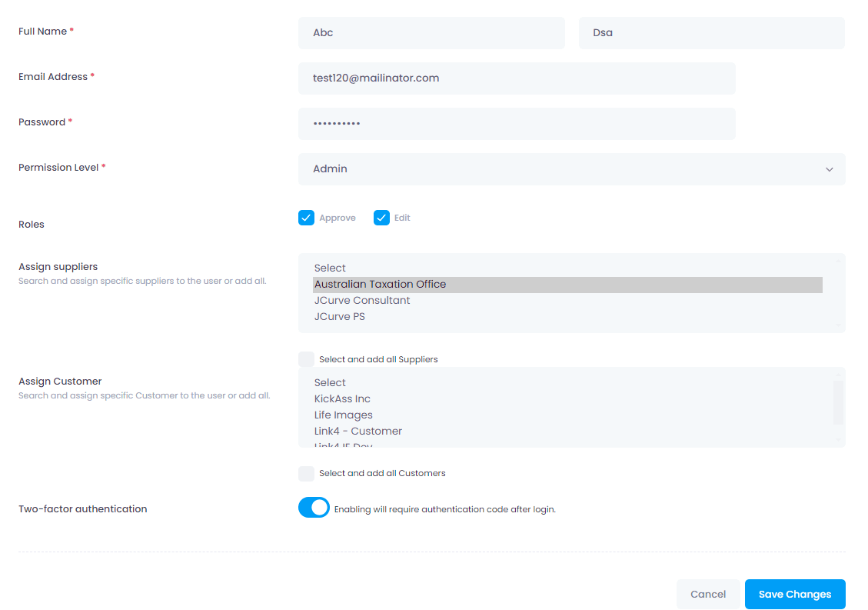The image size is (868, 610).
Task: Uncheck the Approve role checkbox
Action: tap(306, 218)
